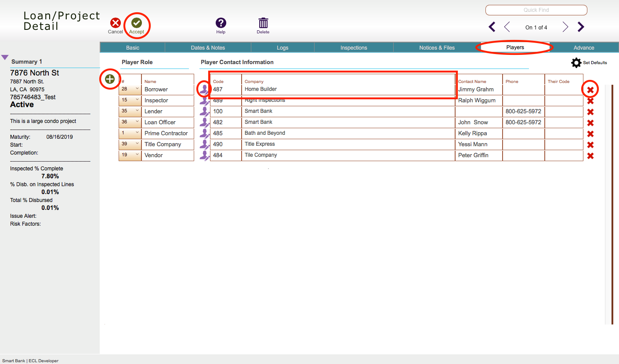Open the Notices & Files tab
The image size is (619, 364).
click(x=437, y=47)
